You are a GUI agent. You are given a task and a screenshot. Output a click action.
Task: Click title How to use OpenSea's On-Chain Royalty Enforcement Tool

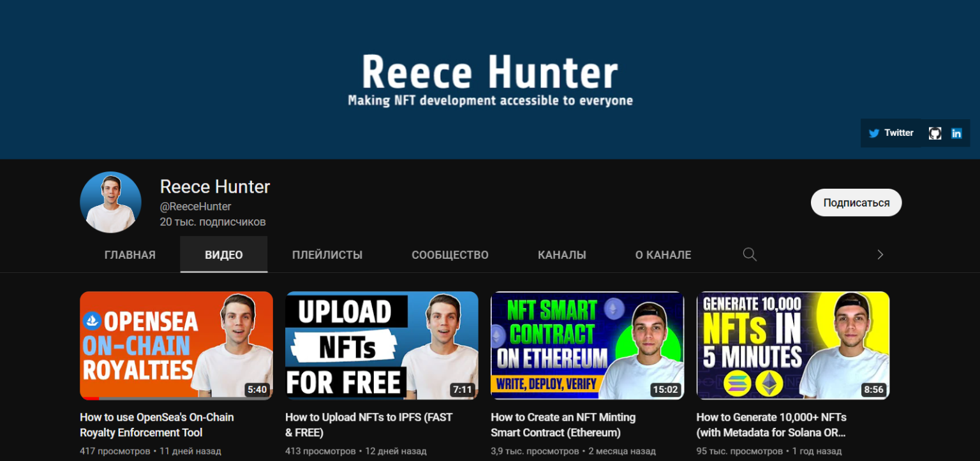click(x=157, y=425)
